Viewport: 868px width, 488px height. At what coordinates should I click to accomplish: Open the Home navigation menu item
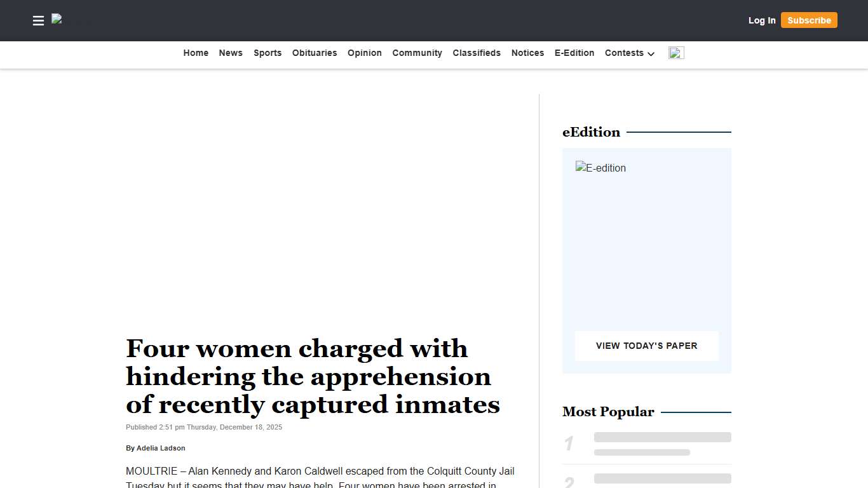pos(196,53)
